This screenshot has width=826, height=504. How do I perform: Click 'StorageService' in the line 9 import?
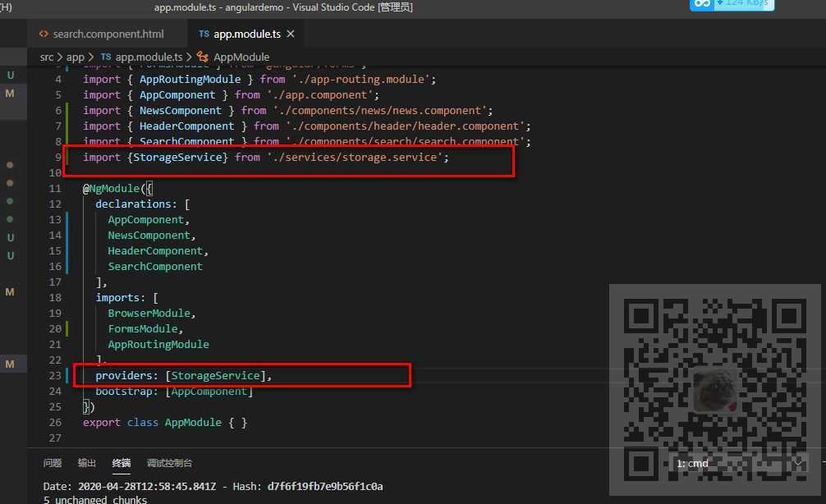coord(177,158)
